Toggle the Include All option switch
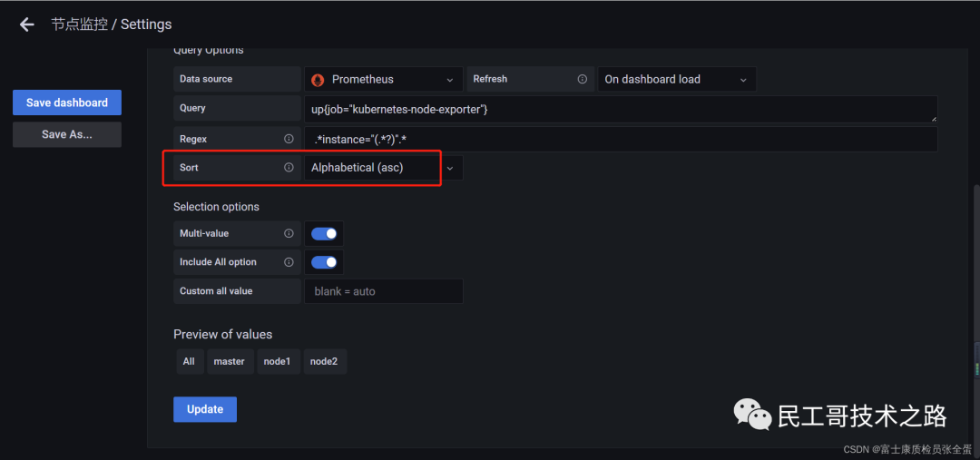The image size is (980, 460). click(324, 262)
